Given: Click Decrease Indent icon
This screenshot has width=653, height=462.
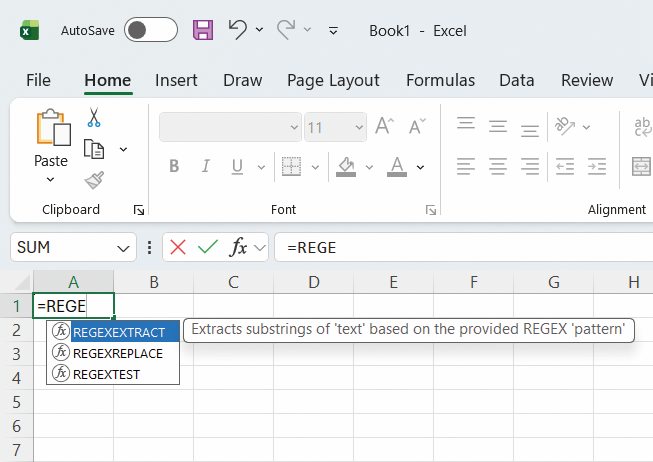Looking at the screenshot, I should [564, 166].
